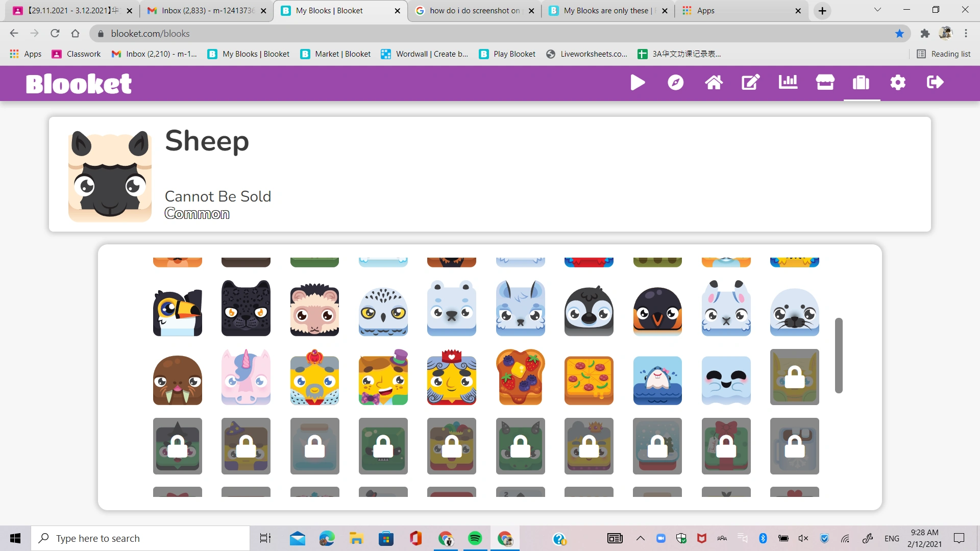
Task: Launch Spotify from the taskbar
Action: [475, 538]
